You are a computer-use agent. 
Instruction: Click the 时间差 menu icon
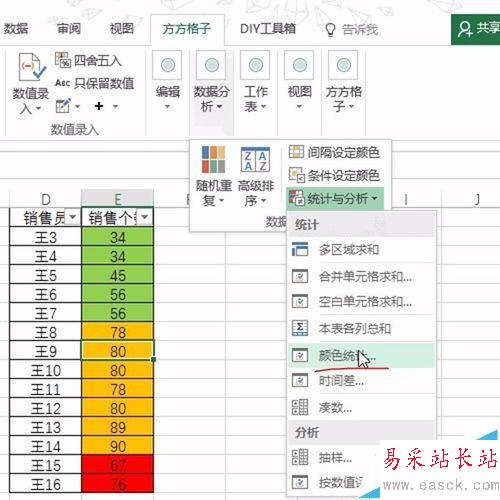[300, 380]
